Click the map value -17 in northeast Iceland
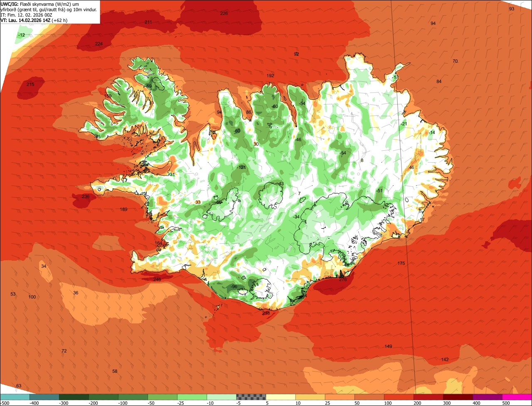Screen dimensions: 532x406 tap(395, 78)
